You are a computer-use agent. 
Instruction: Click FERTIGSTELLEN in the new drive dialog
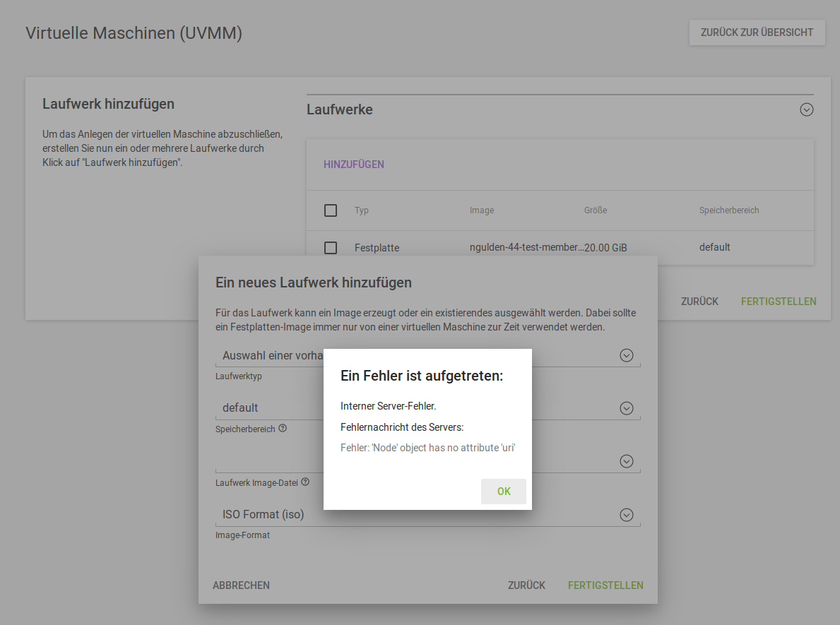(x=605, y=585)
